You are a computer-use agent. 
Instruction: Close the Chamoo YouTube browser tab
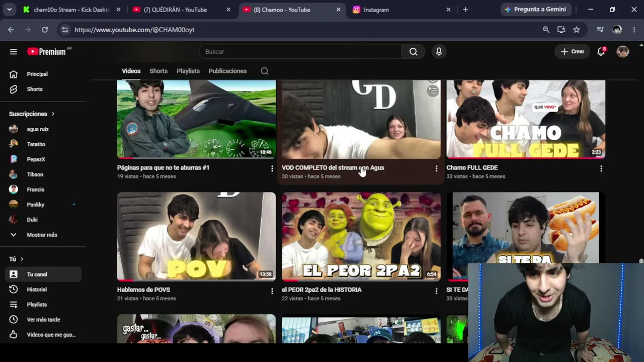339,10
